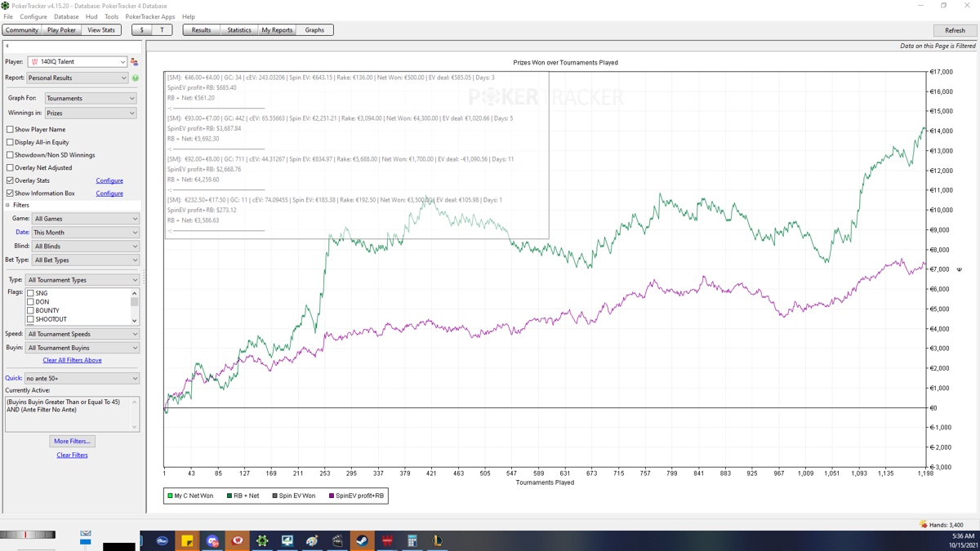Click the green poker chip taskbar icon
Screen dimensions: 980x551
(x=262, y=540)
